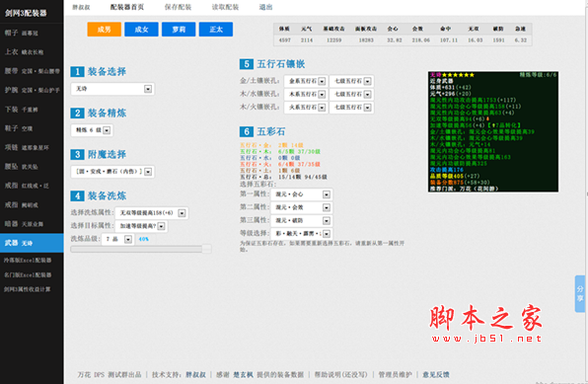Screen dimensions: 588x384
Task: Open the 配装器首页 menu item
Action: pyautogui.click(x=127, y=7)
